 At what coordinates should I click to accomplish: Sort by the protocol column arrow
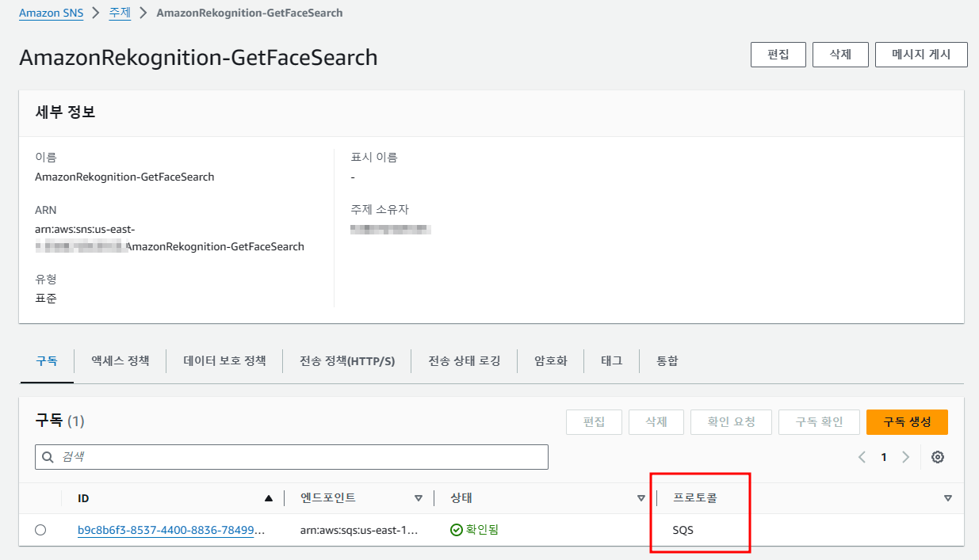point(948,498)
